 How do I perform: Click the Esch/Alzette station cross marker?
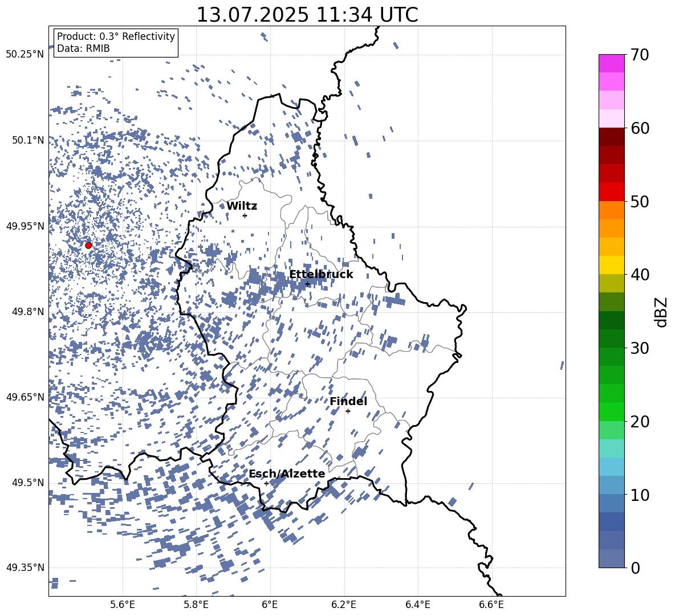point(266,483)
